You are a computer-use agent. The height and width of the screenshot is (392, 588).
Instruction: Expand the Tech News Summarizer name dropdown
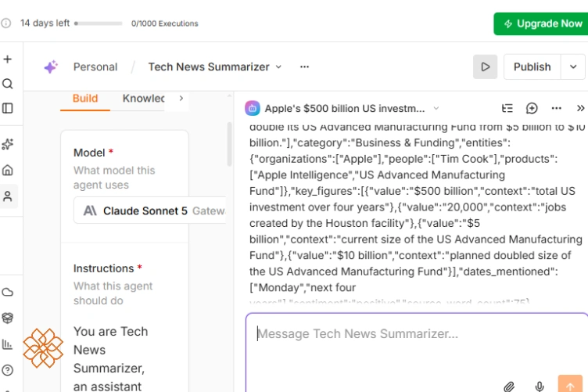(278, 67)
